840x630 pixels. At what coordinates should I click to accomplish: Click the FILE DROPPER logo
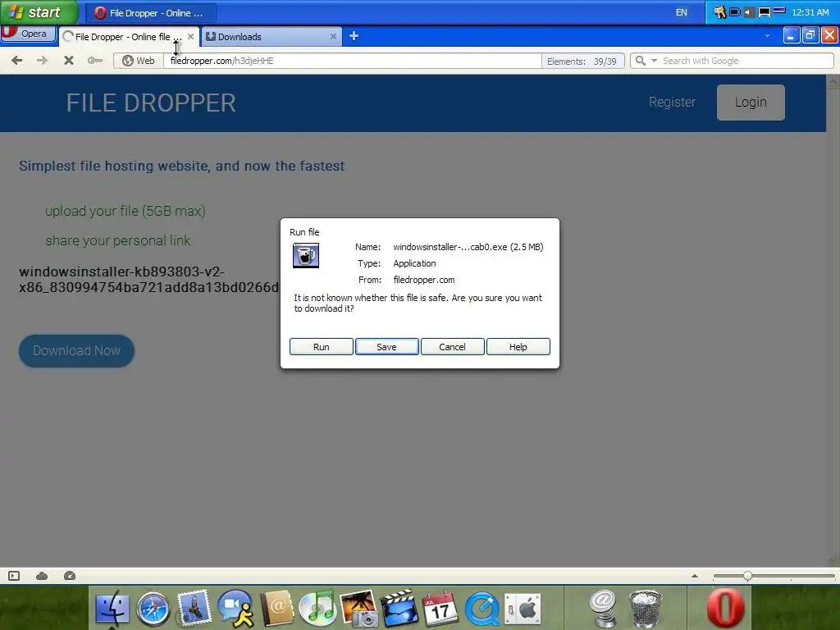tap(151, 103)
